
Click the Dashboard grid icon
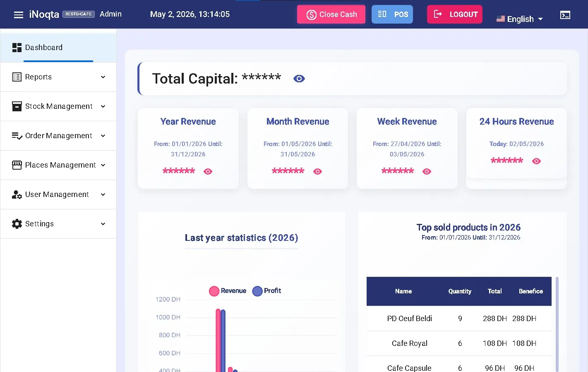(17, 48)
